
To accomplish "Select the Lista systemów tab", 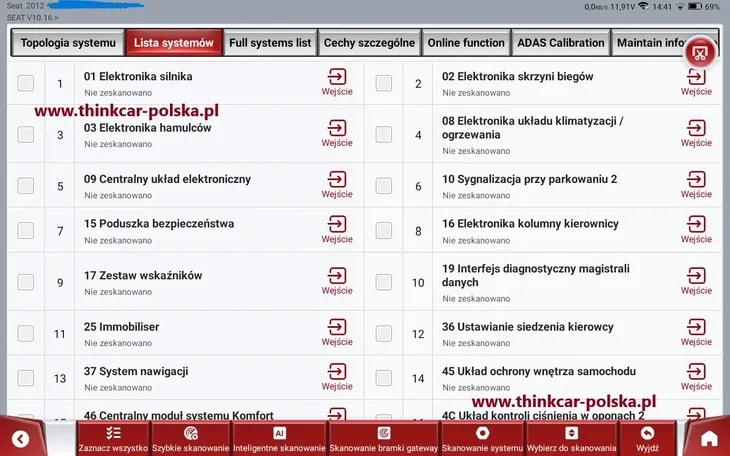I will coord(174,43).
